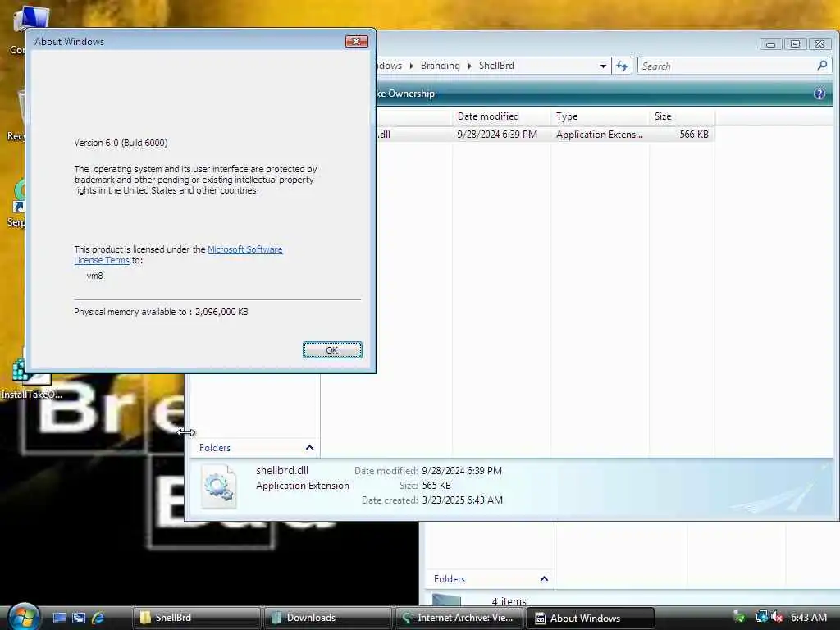Sort by Date modified column header

(x=501, y=116)
